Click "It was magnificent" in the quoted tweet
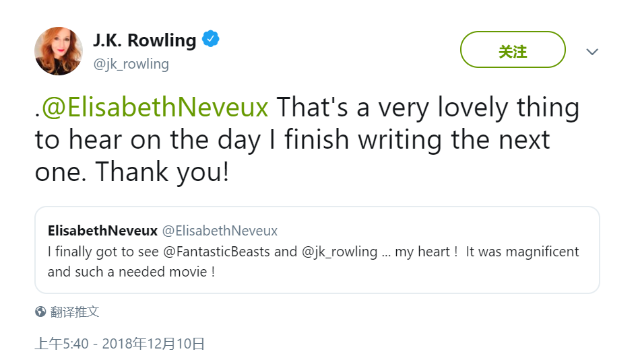Screen dimensions: 638x364 point(522,252)
